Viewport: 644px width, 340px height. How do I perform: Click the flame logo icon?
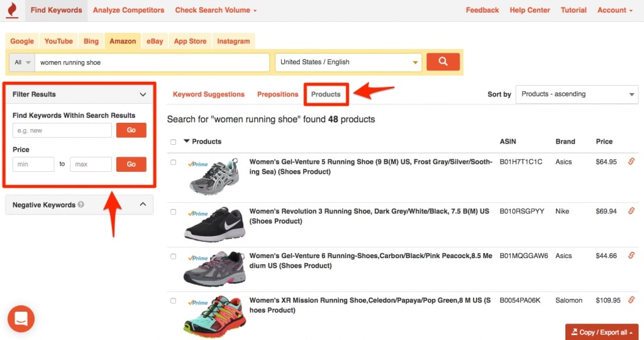pyautogui.click(x=13, y=10)
